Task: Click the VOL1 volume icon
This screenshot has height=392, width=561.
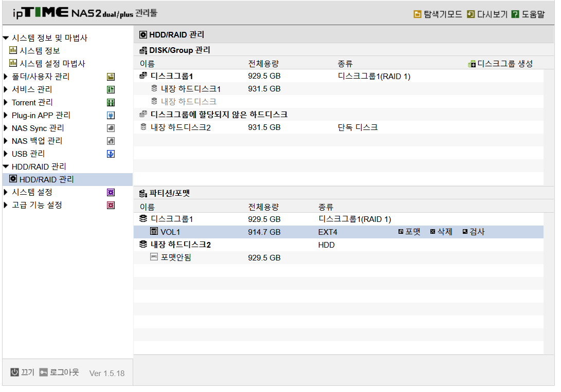Action: [x=154, y=231]
